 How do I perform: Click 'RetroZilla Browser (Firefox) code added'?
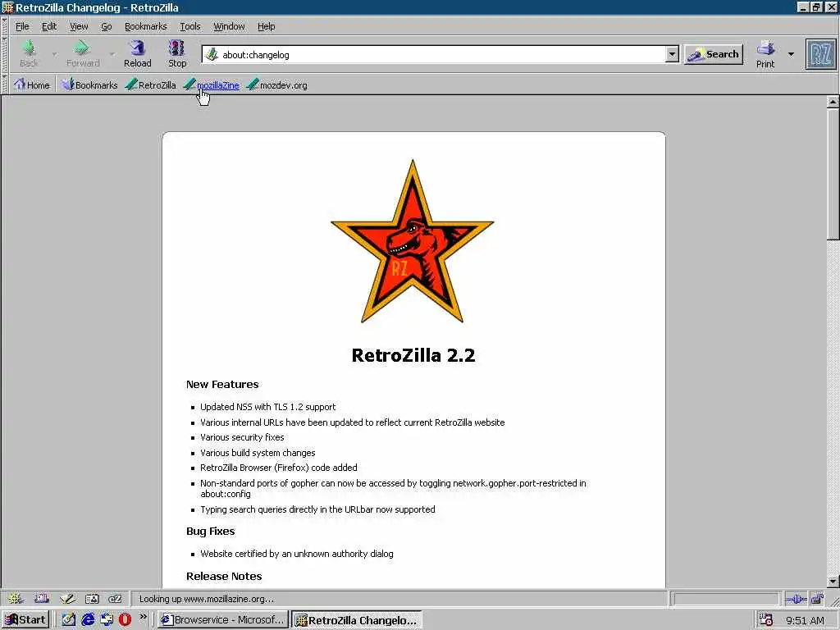279,468
